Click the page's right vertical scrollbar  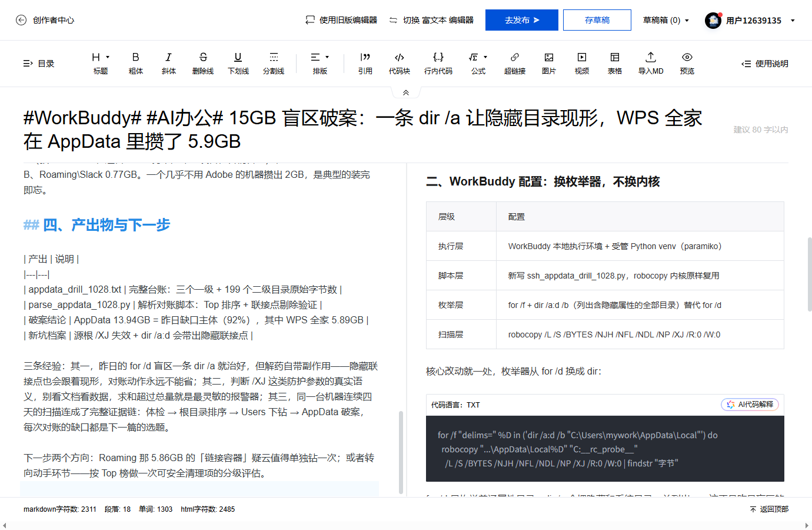[x=810, y=274]
